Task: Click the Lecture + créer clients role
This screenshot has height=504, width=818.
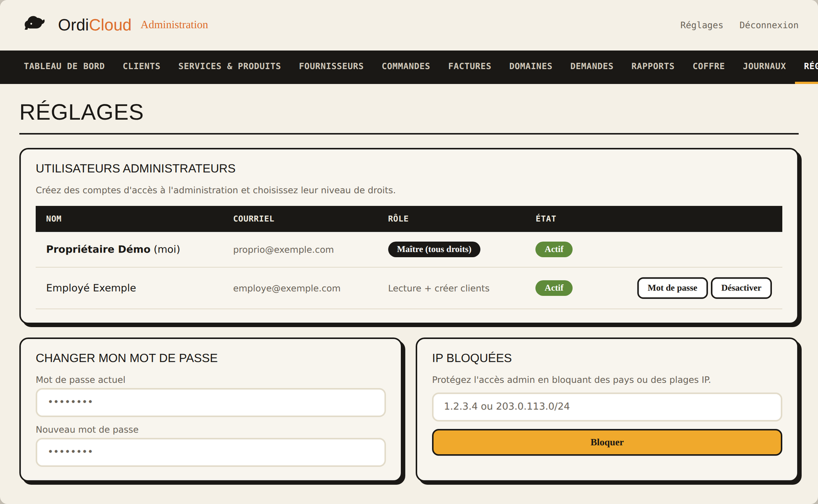Action: (439, 288)
